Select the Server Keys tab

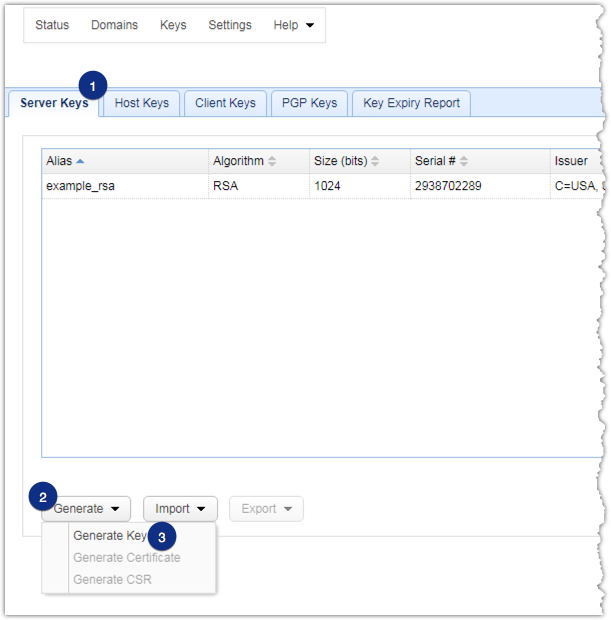click(x=53, y=103)
